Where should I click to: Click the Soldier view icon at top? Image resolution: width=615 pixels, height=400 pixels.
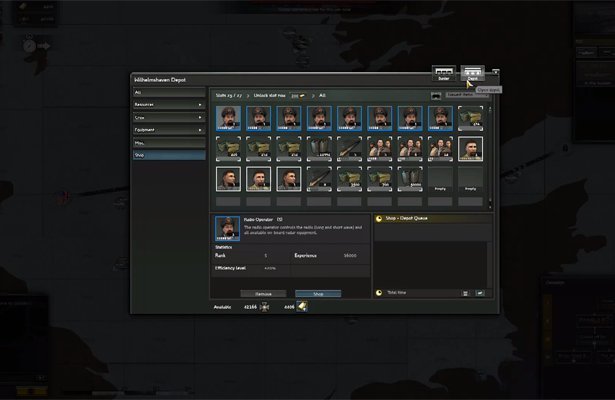pos(443,74)
